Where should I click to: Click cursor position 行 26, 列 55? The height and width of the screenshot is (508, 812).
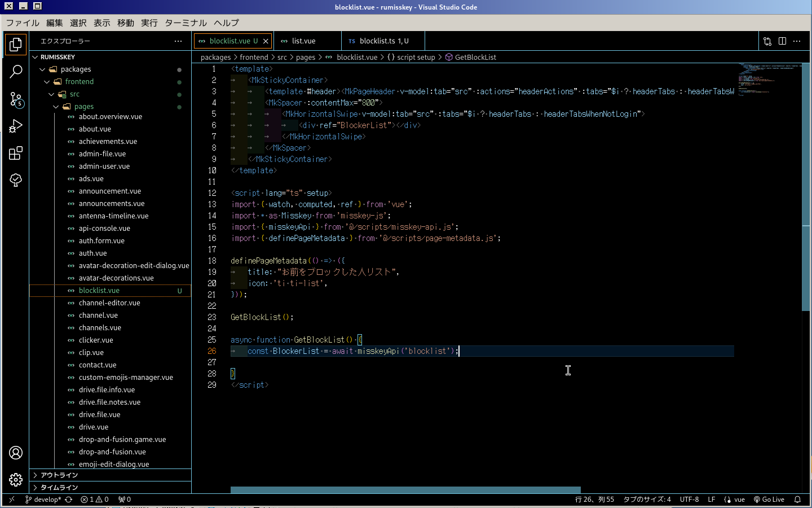point(594,500)
